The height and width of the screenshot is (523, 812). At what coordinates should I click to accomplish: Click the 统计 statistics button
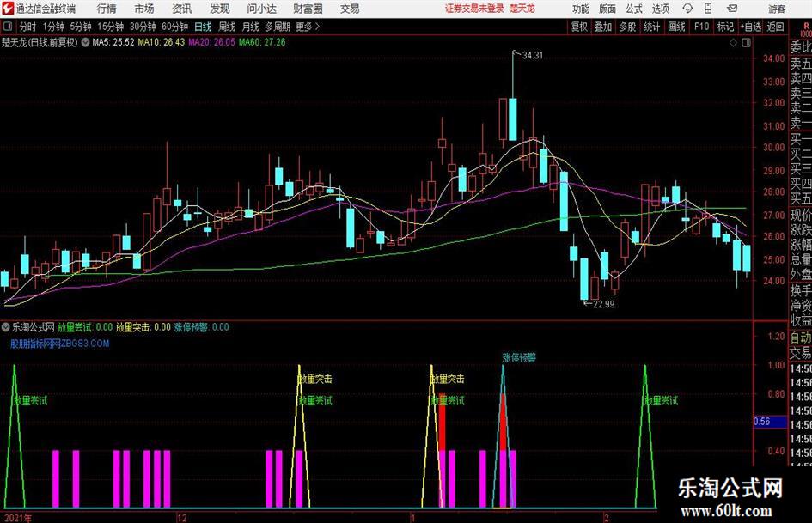click(x=652, y=27)
